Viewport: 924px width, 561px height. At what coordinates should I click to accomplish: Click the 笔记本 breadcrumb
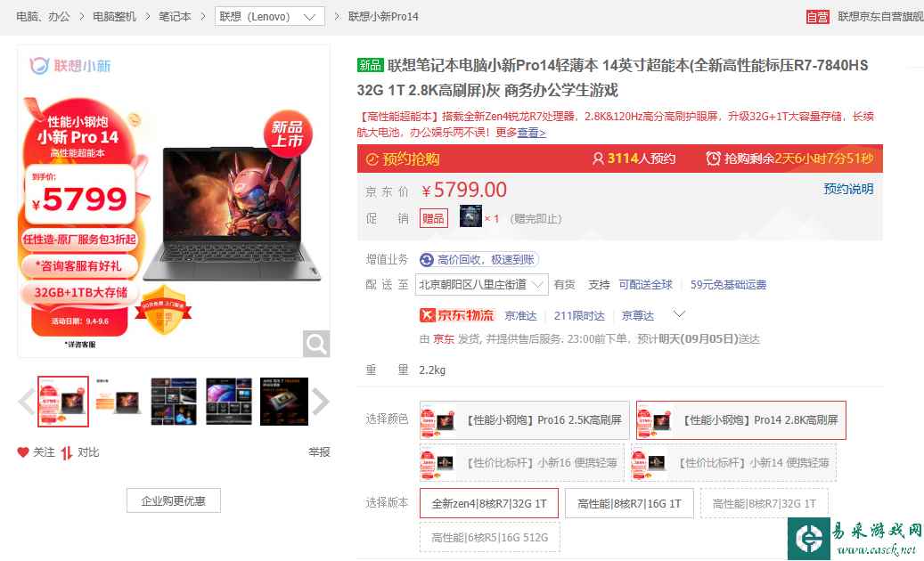pos(175,17)
